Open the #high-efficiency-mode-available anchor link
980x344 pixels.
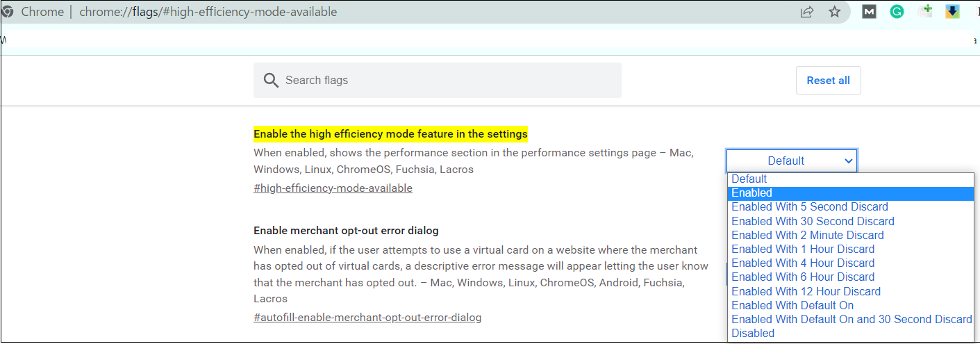[333, 188]
